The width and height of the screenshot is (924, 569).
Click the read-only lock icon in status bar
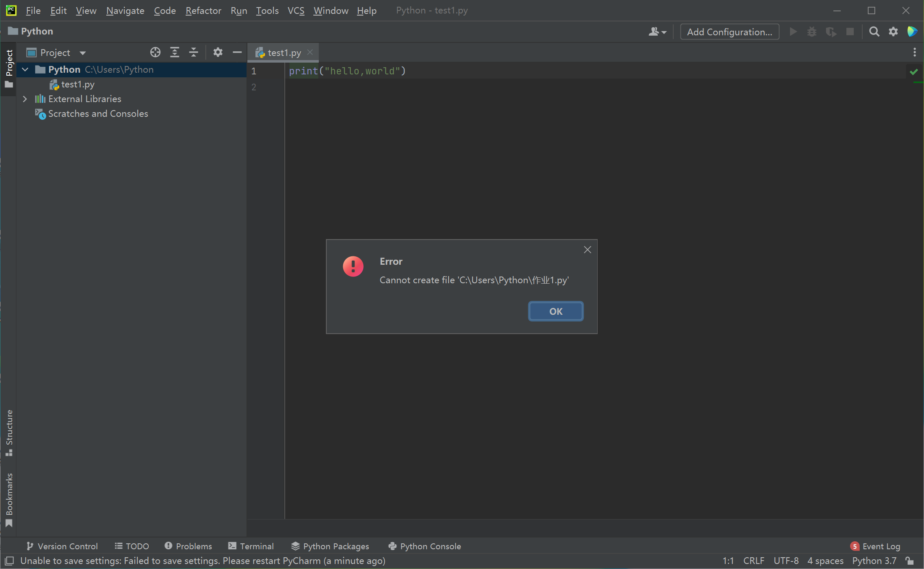pyautogui.click(x=910, y=561)
